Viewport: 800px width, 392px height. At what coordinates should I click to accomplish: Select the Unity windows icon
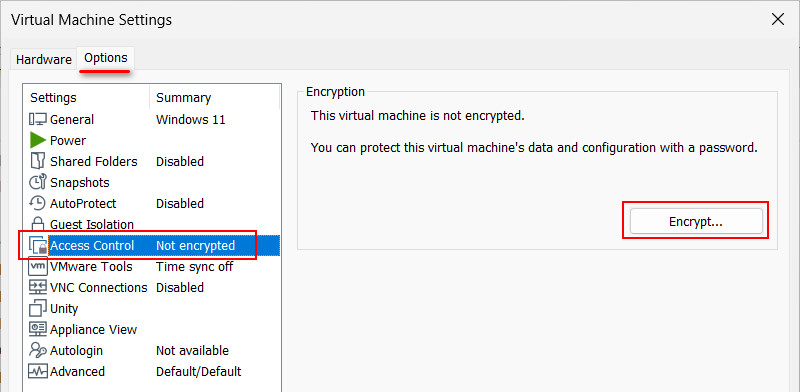coord(38,308)
